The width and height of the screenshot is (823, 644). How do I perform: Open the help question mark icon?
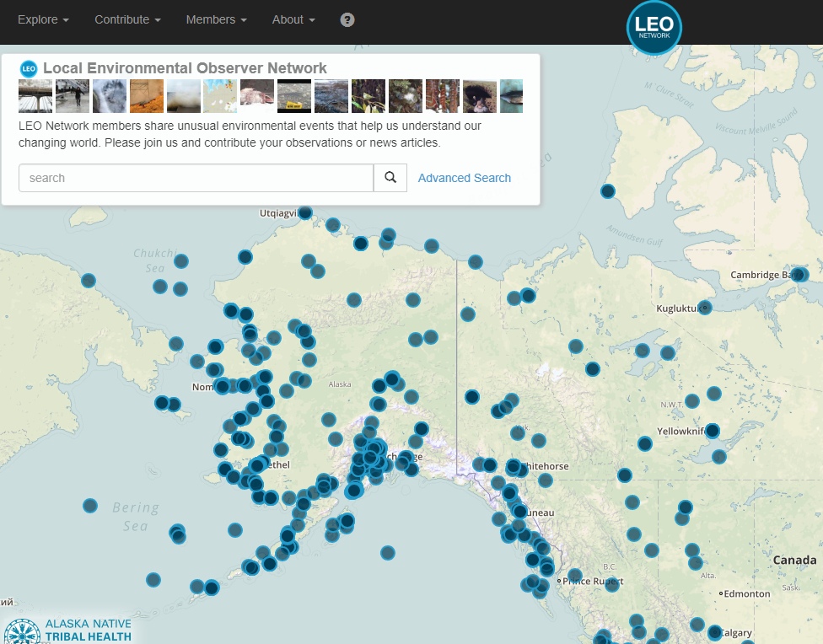(x=347, y=20)
